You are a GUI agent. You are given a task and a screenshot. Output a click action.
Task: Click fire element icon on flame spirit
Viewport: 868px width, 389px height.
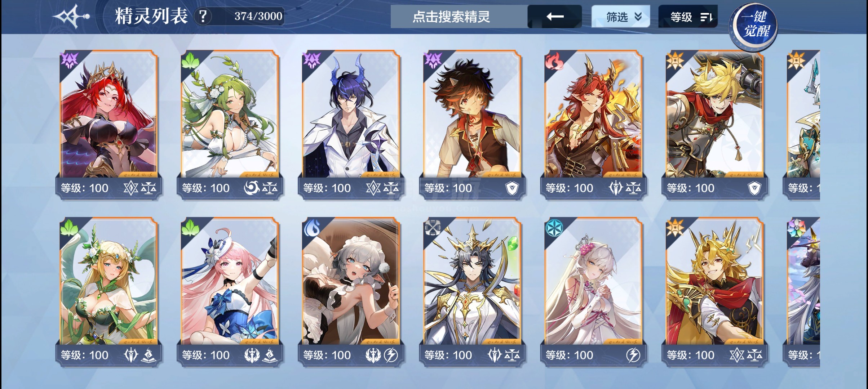tap(554, 60)
